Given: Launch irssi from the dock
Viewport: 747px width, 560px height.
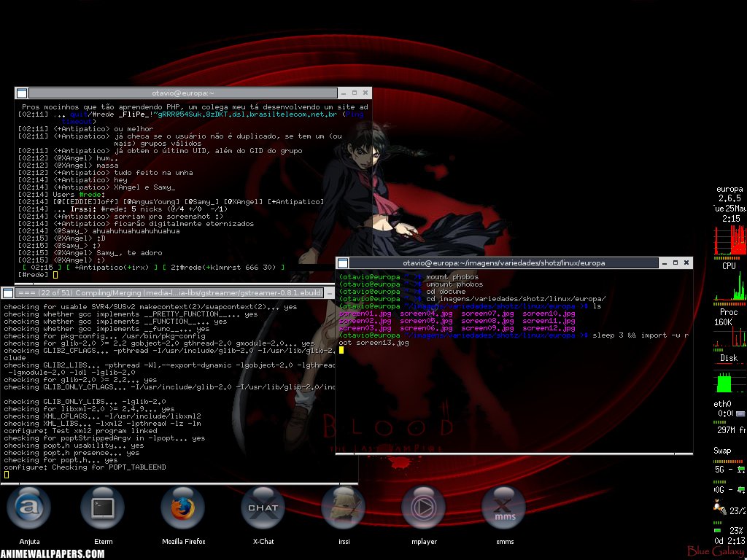Looking at the screenshot, I should 343,507.
